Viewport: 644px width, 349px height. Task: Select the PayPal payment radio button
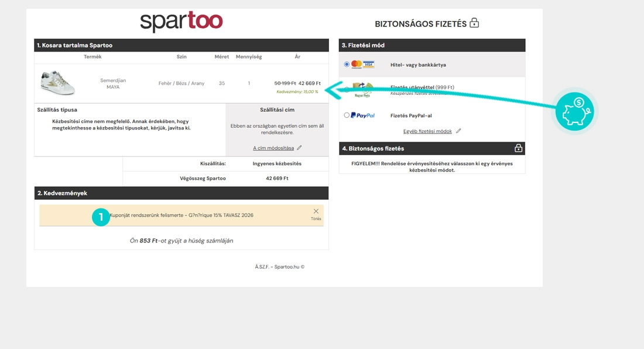click(x=347, y=115)
